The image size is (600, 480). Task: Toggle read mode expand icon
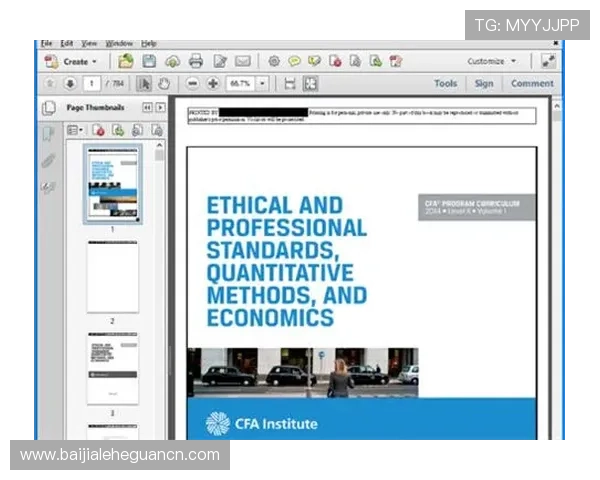548,61
